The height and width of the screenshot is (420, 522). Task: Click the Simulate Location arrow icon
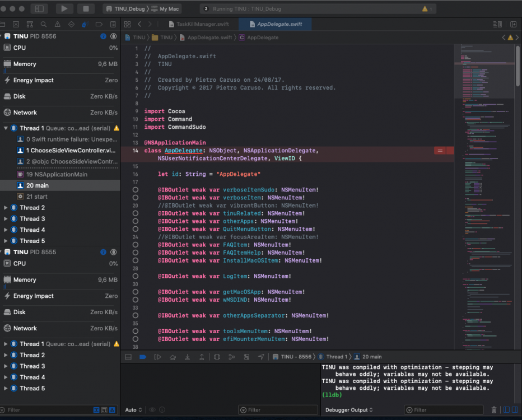coord(261,357)
